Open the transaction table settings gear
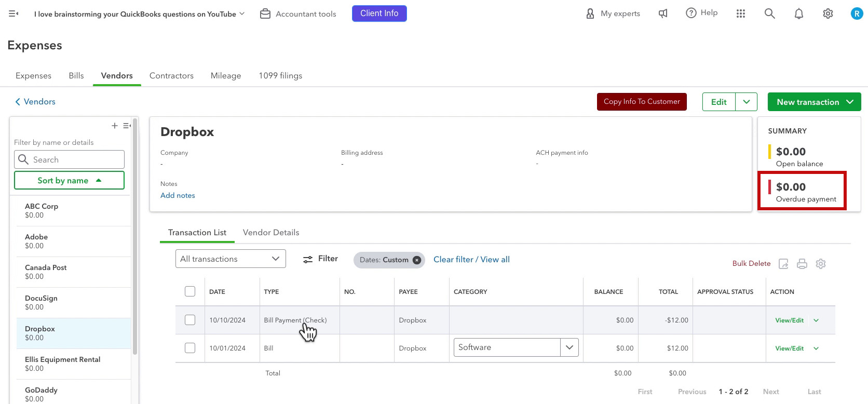Viewport: 868px width, 404px height. [821, 264]
